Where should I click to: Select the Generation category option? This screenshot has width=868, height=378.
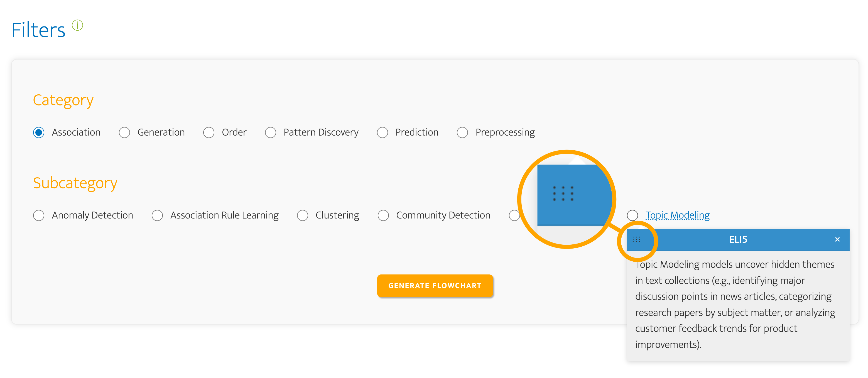coord(124,132)
